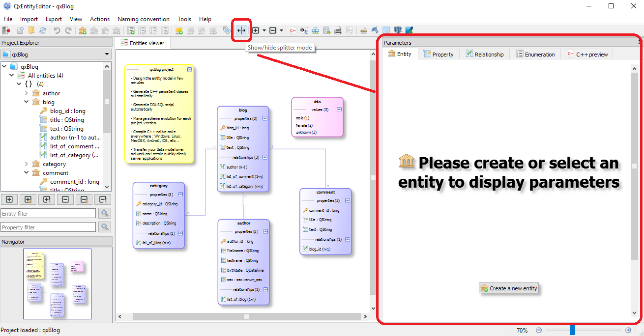
Task: Click the search icon beside Entity filter
Action: pyautogui.click(x=104, y=213)
